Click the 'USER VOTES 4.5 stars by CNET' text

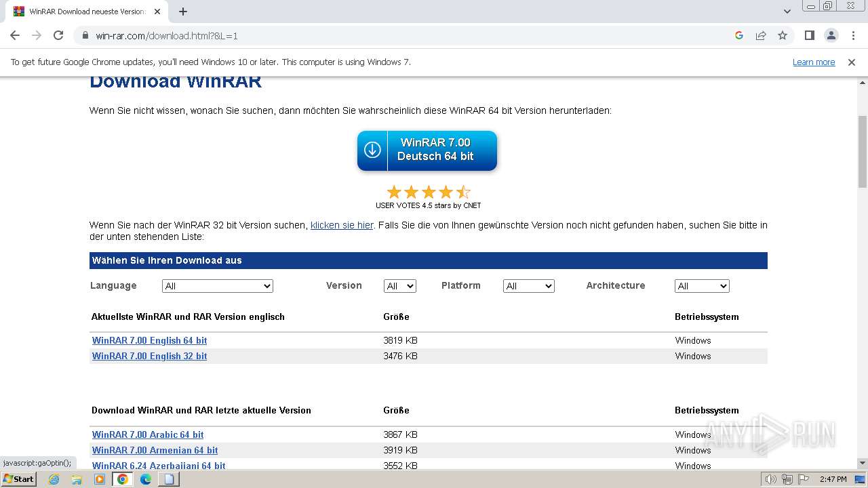tap(429, 205)
